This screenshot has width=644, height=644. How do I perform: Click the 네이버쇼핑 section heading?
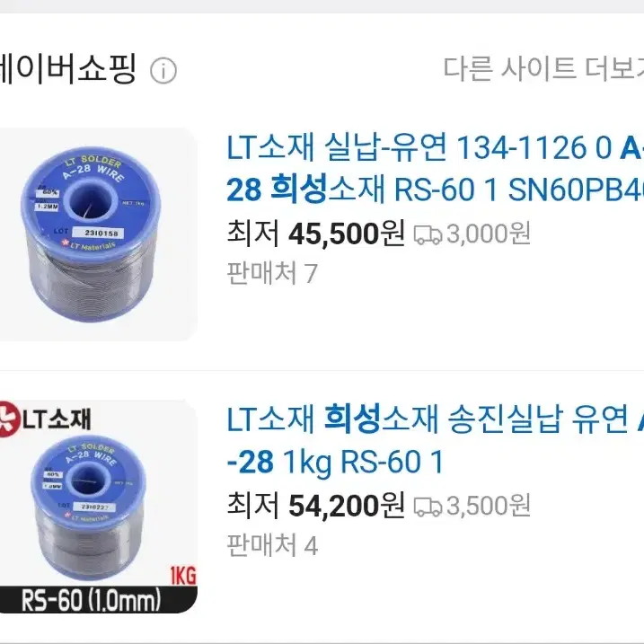coord(67,68)
